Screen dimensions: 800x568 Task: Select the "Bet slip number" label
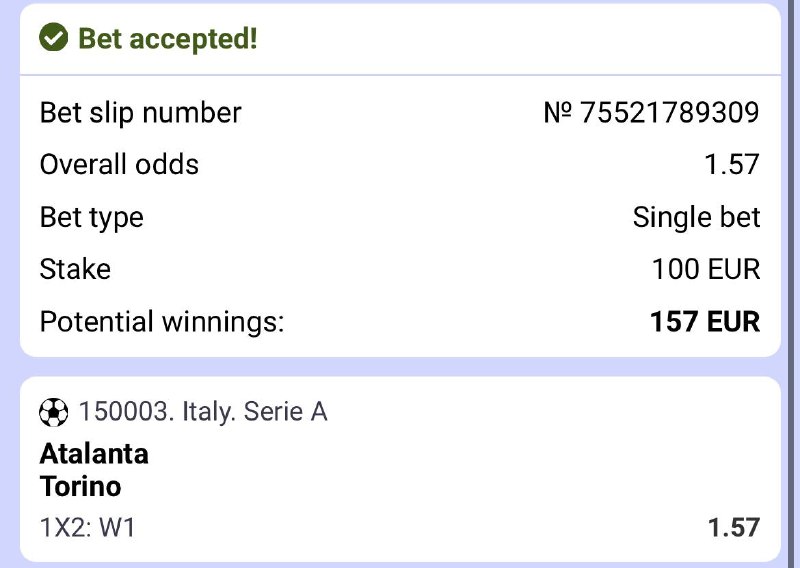click(x=140, y=112)
